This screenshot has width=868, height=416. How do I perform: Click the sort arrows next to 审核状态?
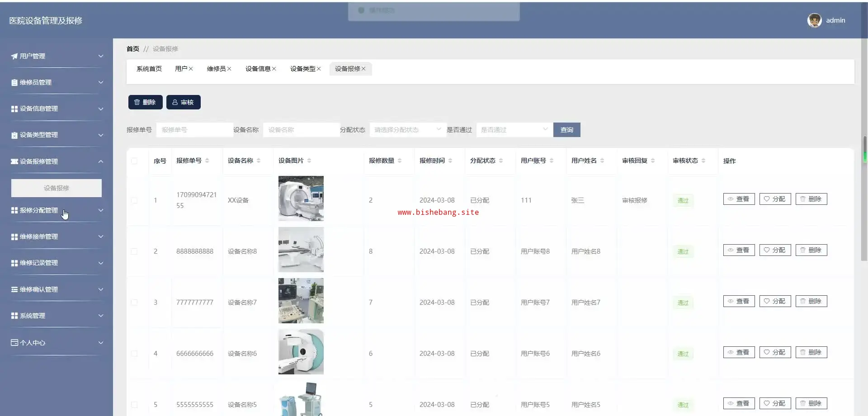click(703, 161)
